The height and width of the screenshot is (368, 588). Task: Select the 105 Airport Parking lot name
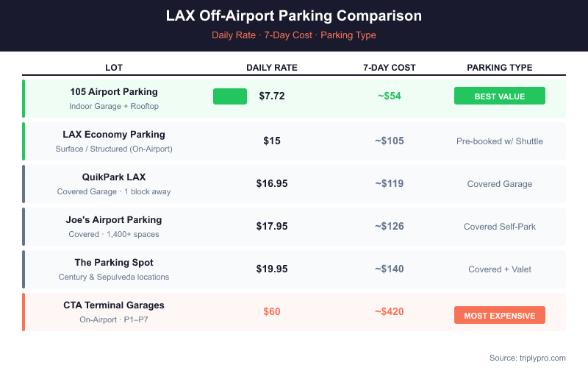(x=114, y=92)
